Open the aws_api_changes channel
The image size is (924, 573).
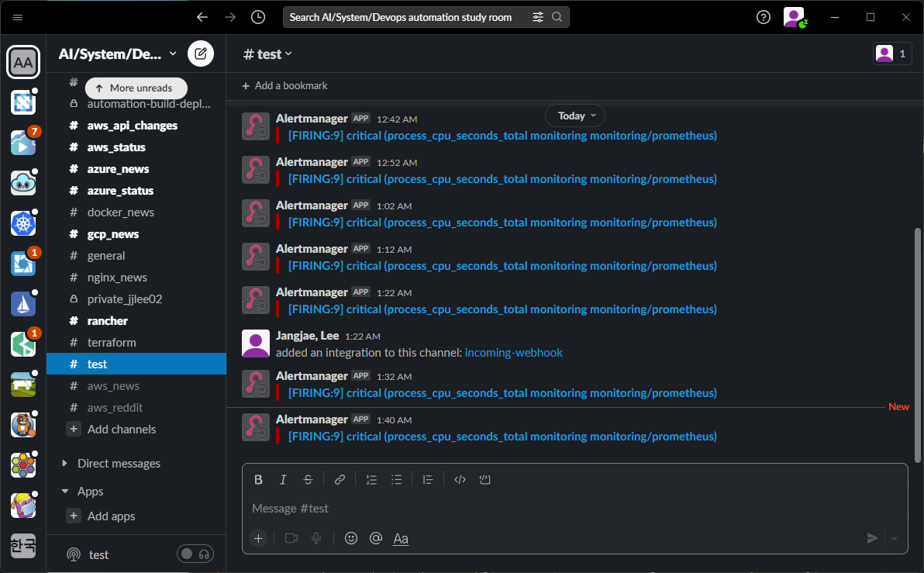coord(132,126)
